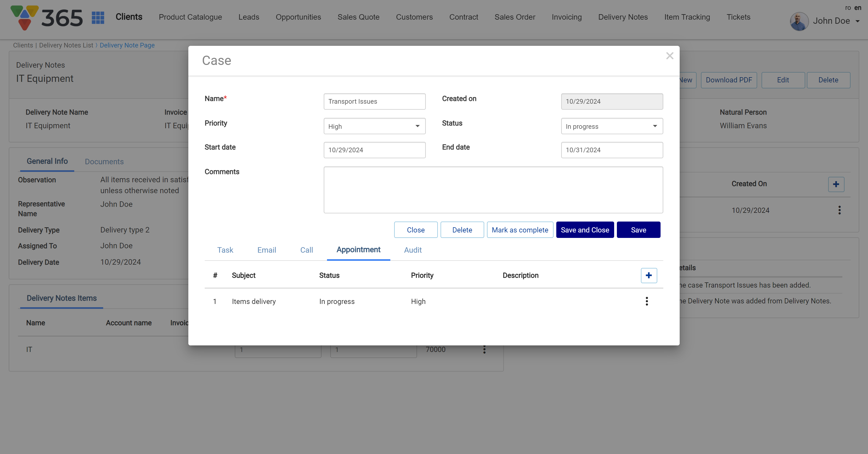Close the Case dialog with X
Viewport: 868px width, 454px height.
tap(670, 56)
